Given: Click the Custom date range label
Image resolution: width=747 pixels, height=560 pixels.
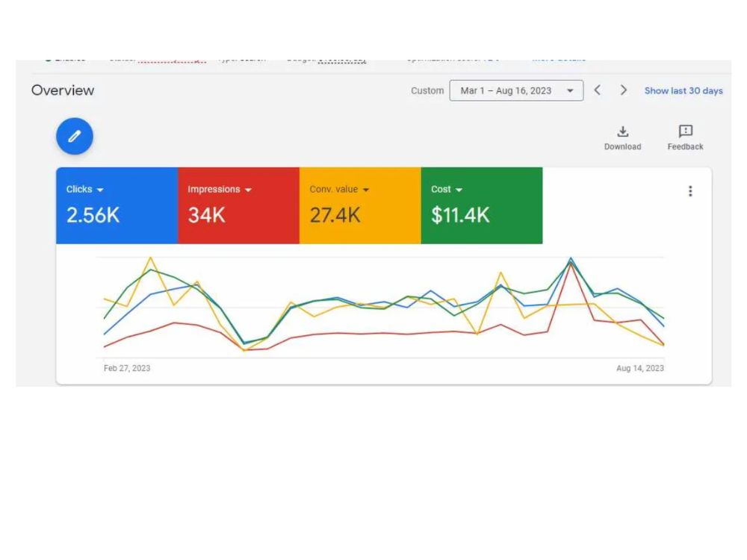Looking at the screenshot, I should [x=427, y=90].
